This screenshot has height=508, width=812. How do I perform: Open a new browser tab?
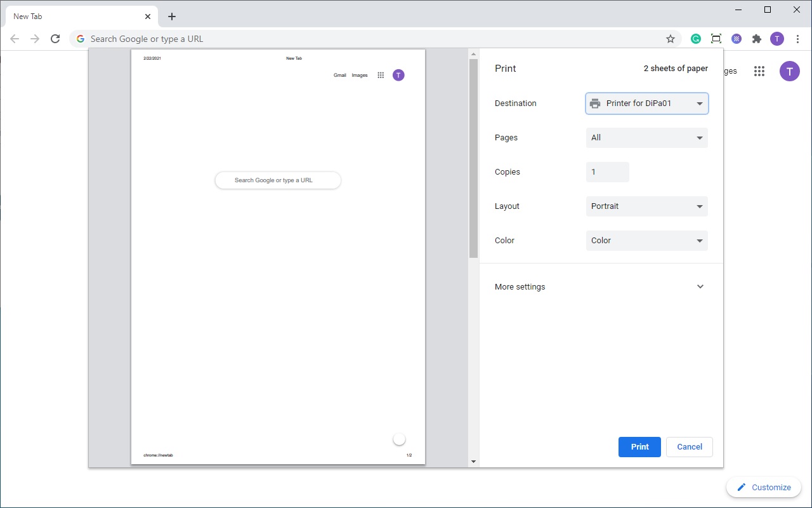click(x=171, y=16)
